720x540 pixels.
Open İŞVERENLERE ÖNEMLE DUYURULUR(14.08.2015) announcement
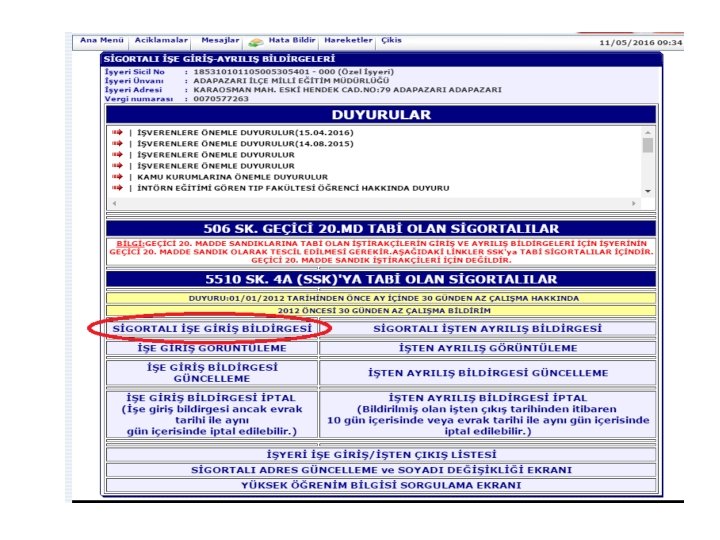245,144
